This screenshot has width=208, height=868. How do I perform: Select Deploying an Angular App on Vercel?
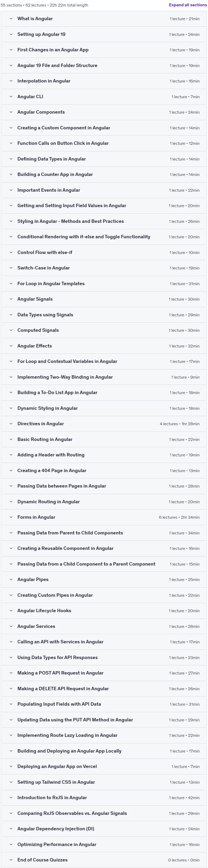pos(57,766)
